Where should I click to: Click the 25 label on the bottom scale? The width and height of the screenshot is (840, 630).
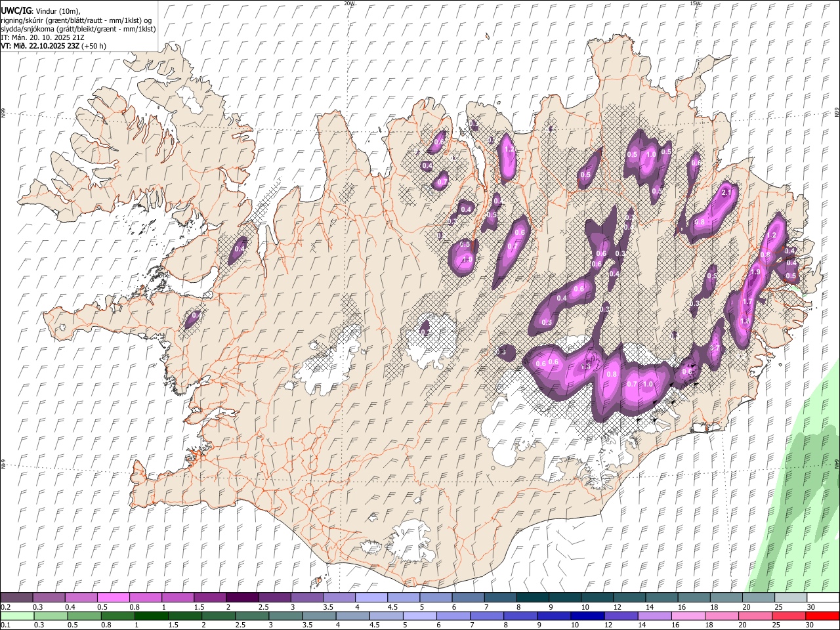click(x=777, y=625)
